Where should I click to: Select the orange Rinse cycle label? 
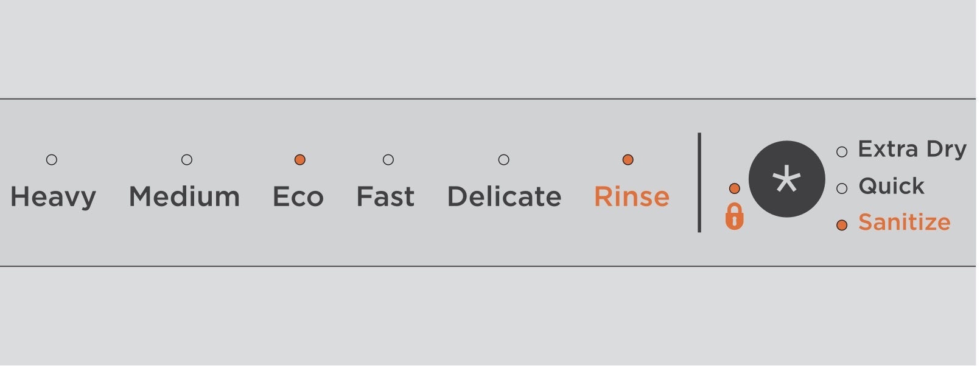pyautogui.click(x=632, y=197)
